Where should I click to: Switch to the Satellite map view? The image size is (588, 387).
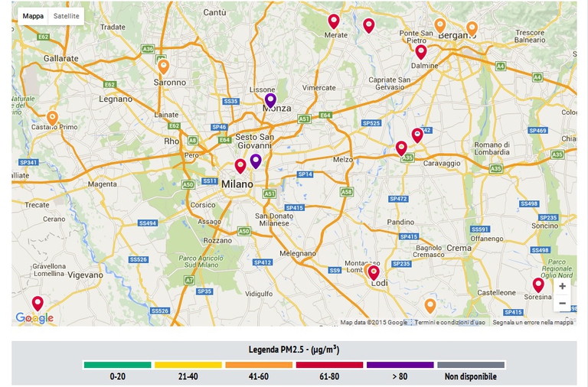point(66,15)
